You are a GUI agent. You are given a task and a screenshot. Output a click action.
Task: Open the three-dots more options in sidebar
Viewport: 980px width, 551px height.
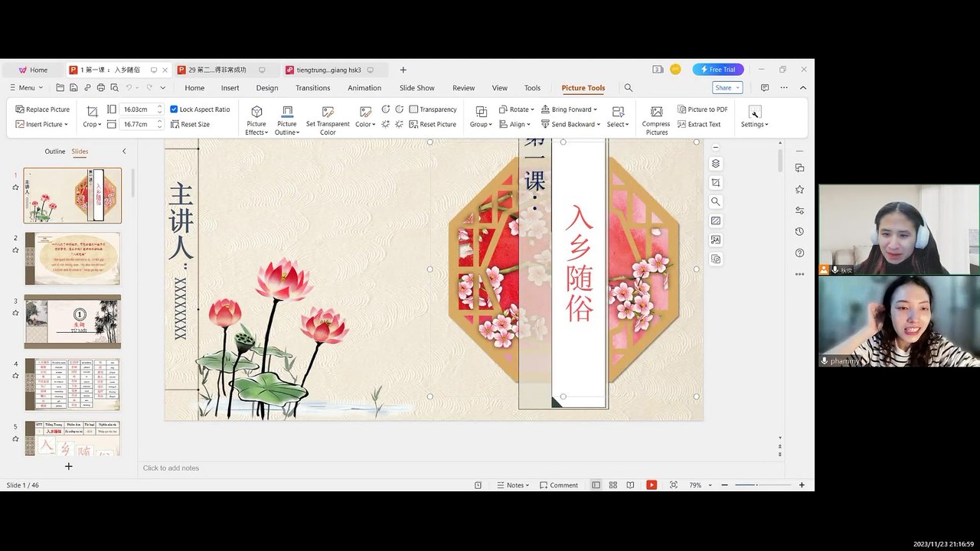[x=800, y=274]
